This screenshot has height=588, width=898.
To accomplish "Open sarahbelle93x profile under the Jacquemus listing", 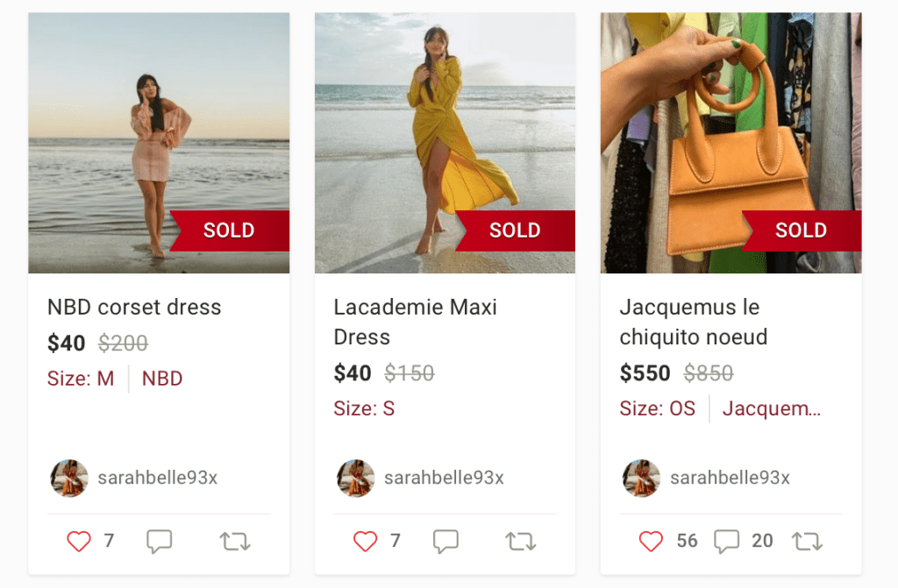I will [730, 478].
